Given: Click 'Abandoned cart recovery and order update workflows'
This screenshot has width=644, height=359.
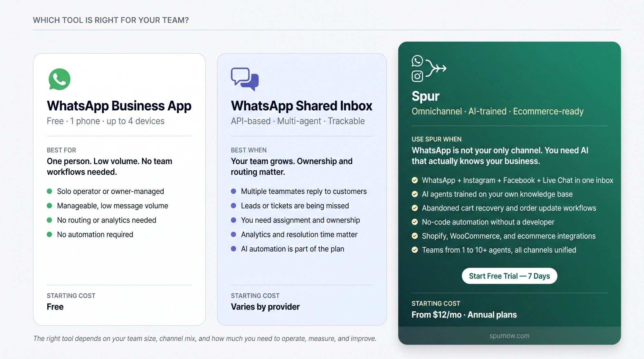Looking at the screenshot, I should pyautogui.click(x=509, y=208).
